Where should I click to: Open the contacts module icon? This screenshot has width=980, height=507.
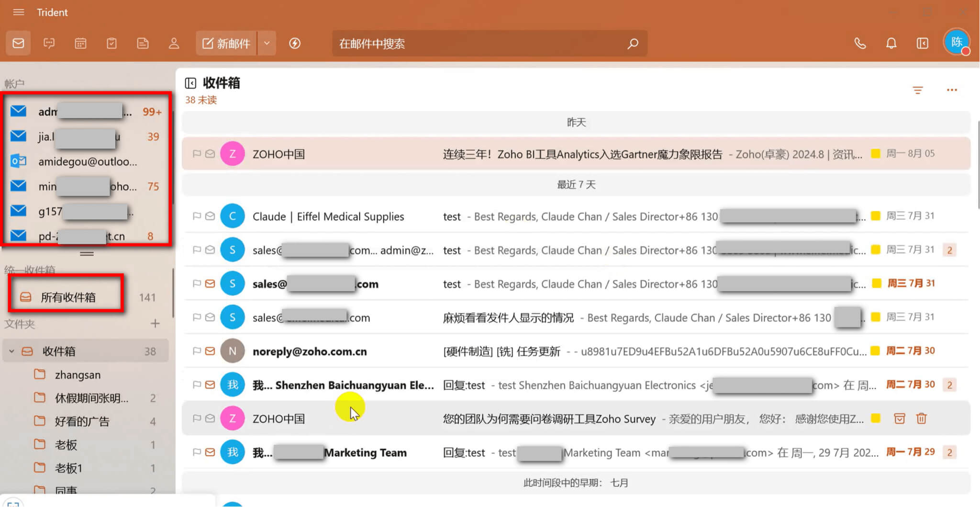pyautogui.click(x=174, y=44)
